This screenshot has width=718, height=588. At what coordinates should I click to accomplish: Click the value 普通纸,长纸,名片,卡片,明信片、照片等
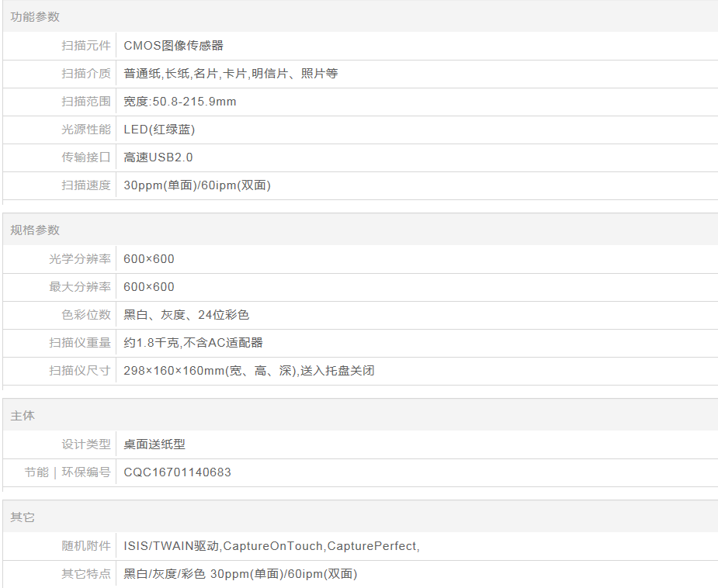click(x=231, y=74)
